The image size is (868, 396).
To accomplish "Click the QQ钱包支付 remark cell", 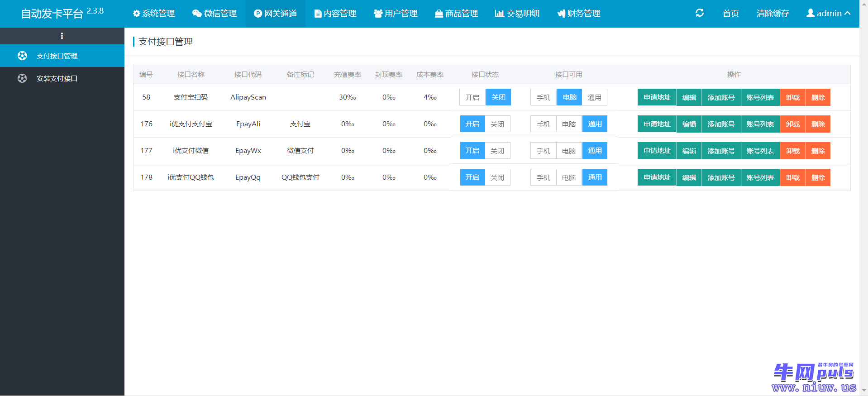I will point(300,177).
